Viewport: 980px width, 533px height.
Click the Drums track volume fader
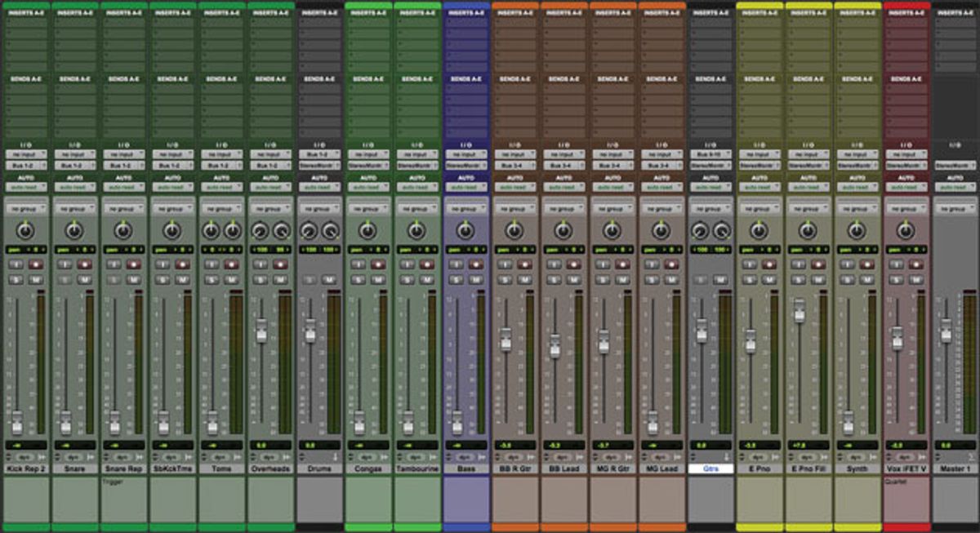(x=310, y=330)
